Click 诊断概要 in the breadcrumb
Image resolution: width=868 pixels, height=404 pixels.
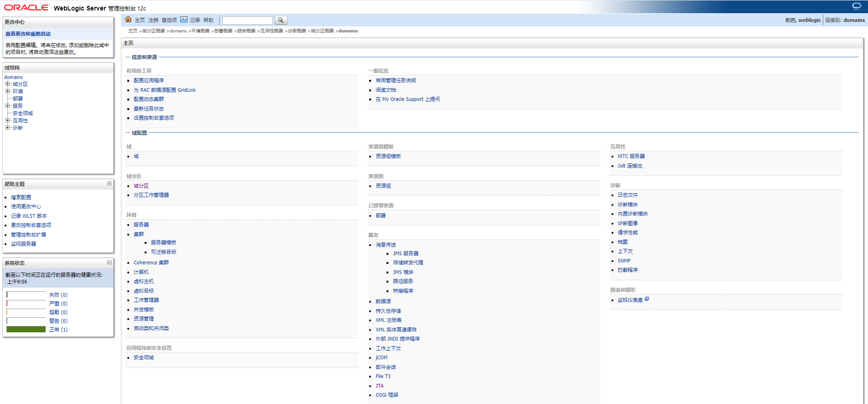(x=297, y=31)
